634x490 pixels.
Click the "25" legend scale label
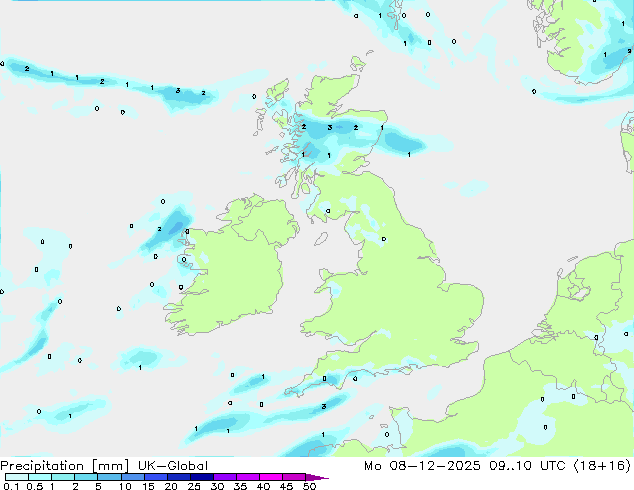(x=194, y=486)
